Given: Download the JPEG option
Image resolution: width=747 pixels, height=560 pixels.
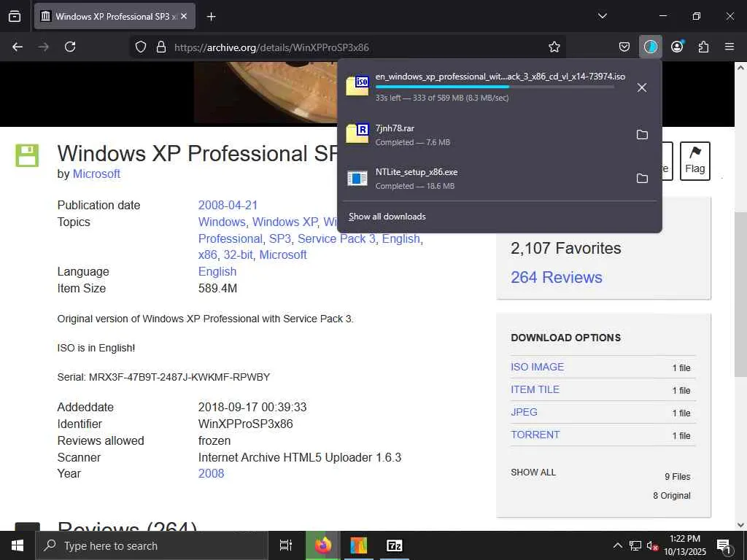Looking at the screenshot, I should (x=524, y=412).
